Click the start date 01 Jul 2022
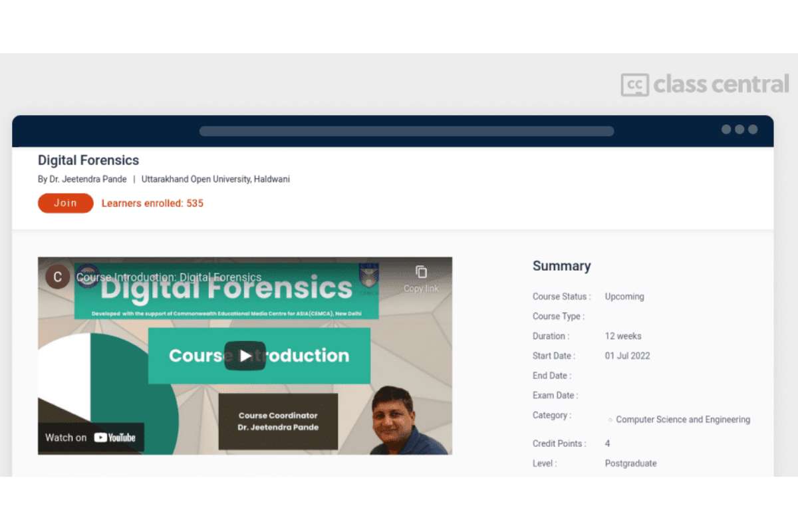The height and width of the screenshot is (532, 798). coord(626,356)
